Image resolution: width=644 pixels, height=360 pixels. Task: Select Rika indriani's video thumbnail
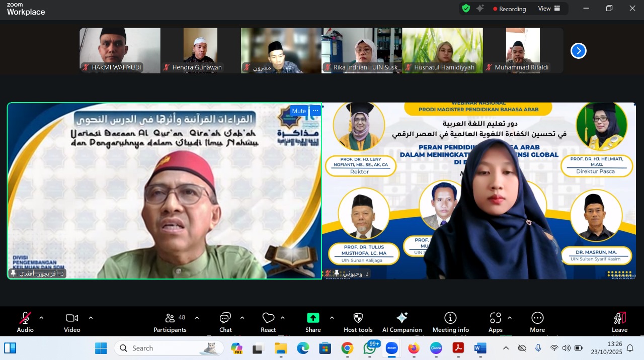(362, 50)
